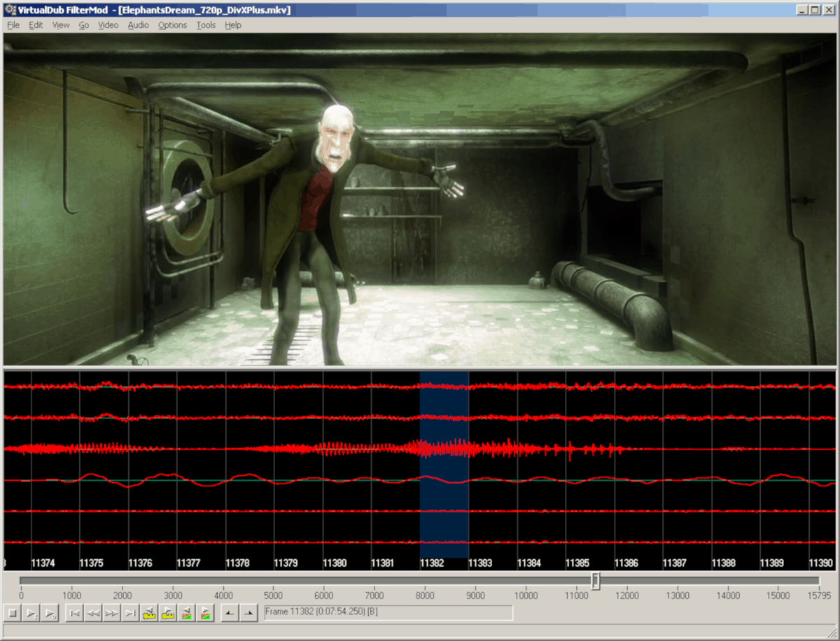This screenshot has width=840, height=641.
Task: Click the 10000 tick label on the timeline
Action: pyautogui.click(x=526, y=596)
